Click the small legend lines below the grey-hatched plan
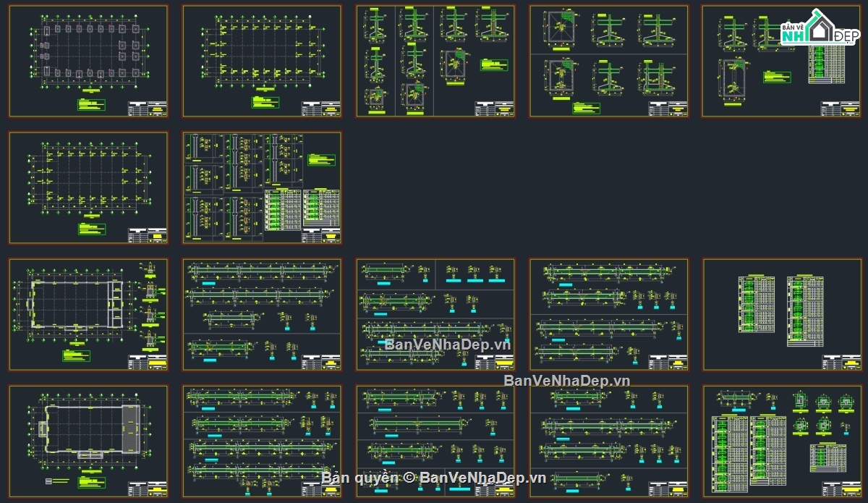 click(58, 481)
